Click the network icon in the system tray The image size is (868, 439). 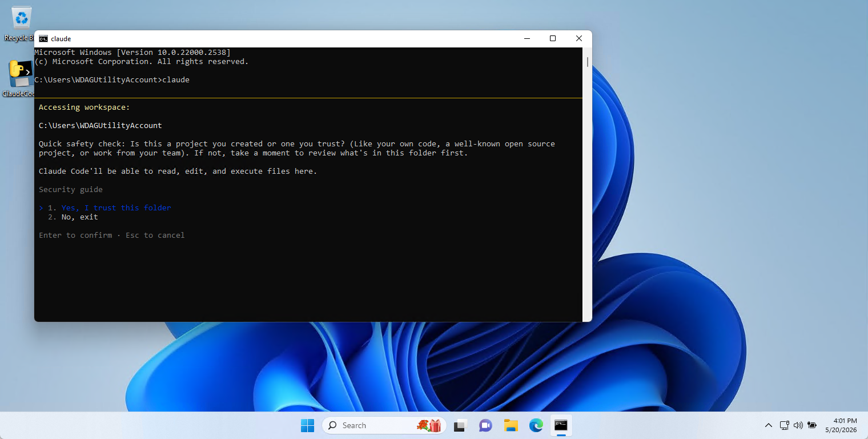click(x=785, y=425)
